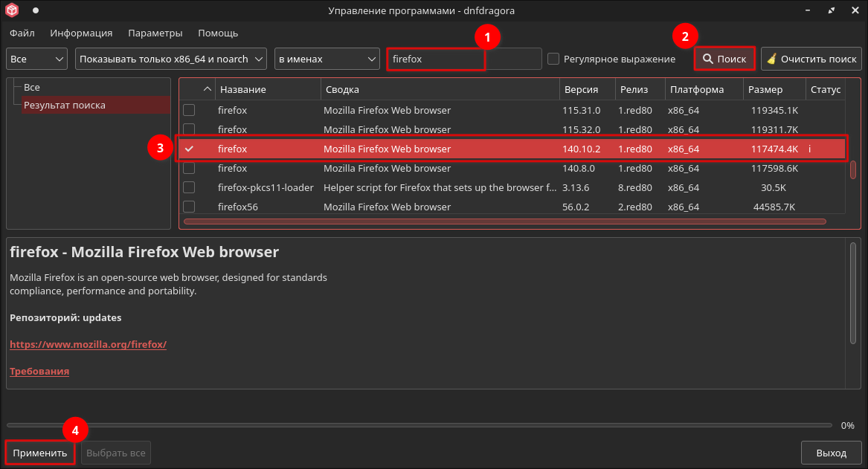Enable the Регулярное выражение checkbox

click(553, 59)
